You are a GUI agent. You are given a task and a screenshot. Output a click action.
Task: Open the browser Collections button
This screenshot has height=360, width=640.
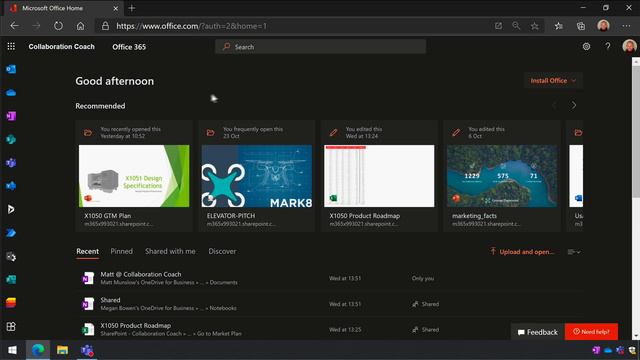pos(580,26)
